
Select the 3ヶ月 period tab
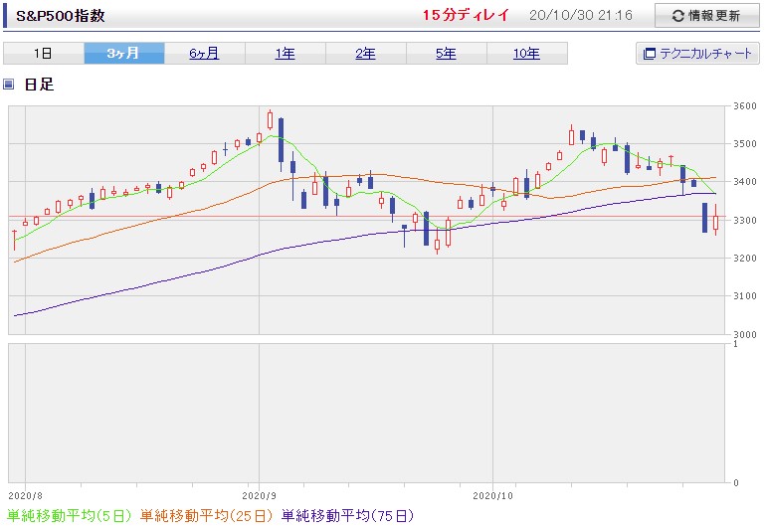124,54
